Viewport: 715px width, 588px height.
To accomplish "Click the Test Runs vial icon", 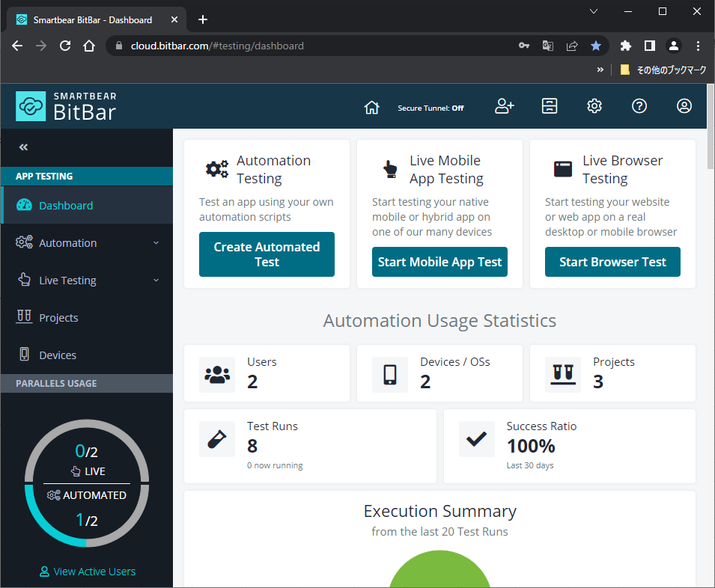I will coord(217,439).
